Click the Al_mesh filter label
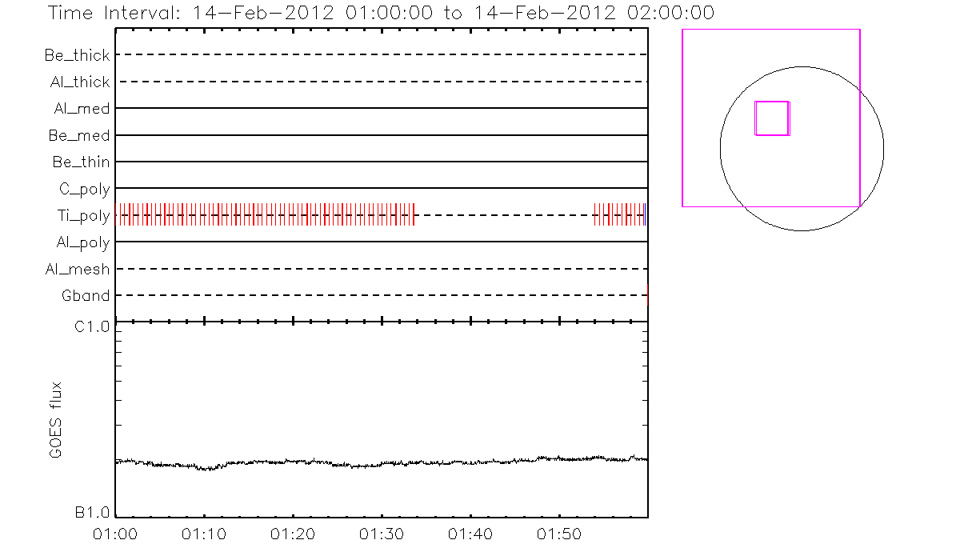The height and width of the screenshot is (560, 960). pyautogui.click(x=78, y=270)
